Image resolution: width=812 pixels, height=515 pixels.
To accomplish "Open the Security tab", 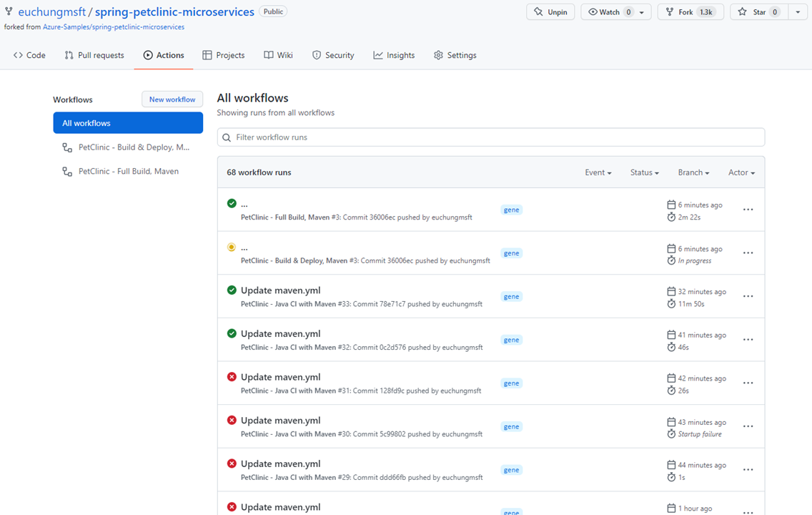I will coord(333,55).
